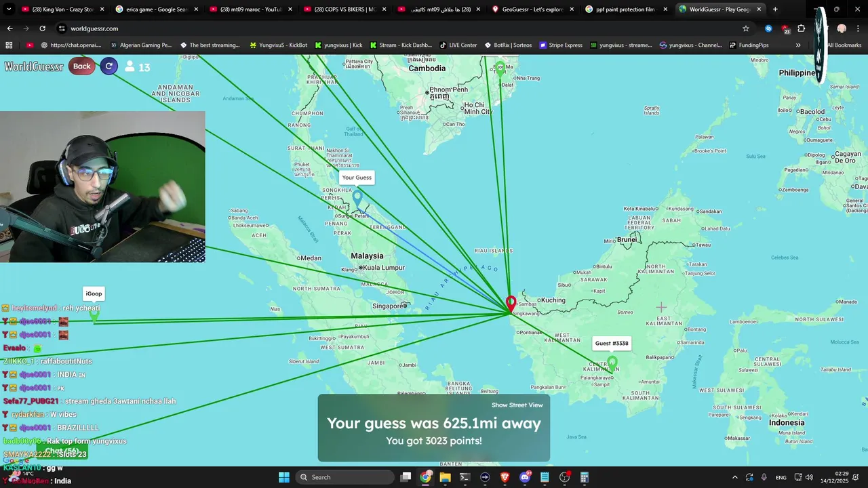Open yungvixus | Kick bookmark
The width and height of the screenshot is (868, 488).
click(x=338, y=45)
